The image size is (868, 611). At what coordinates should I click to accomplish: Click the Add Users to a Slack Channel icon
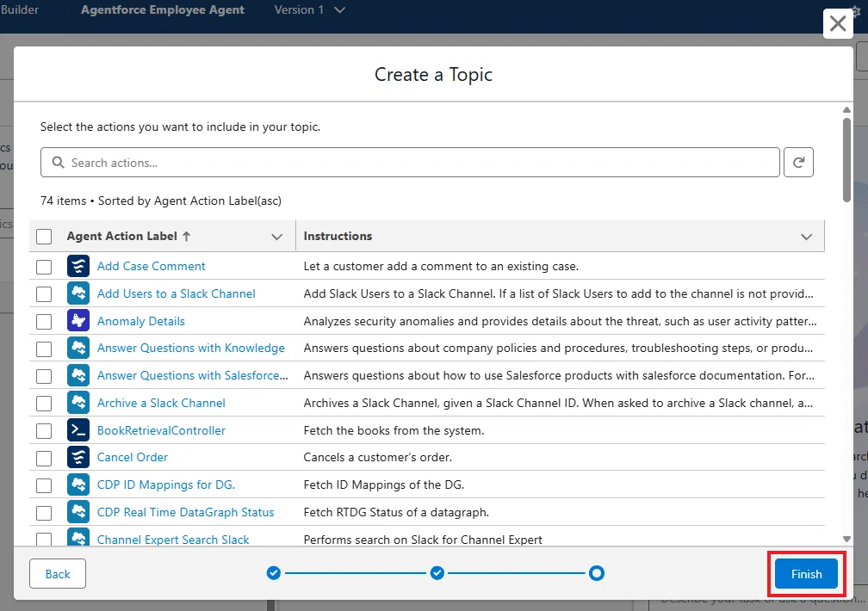click(78, 293)
